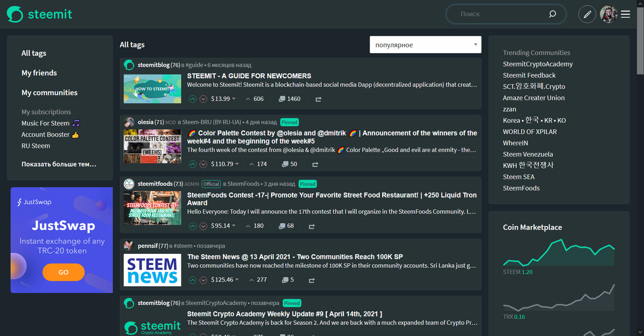This screenshot has height=336, width=644.
Task: Click steemitfoods avatar icon
Action: 129,184
